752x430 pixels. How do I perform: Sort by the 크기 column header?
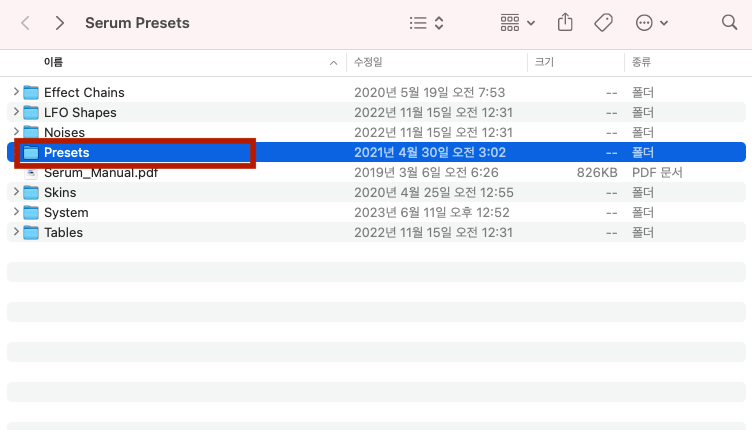[544, 62]
